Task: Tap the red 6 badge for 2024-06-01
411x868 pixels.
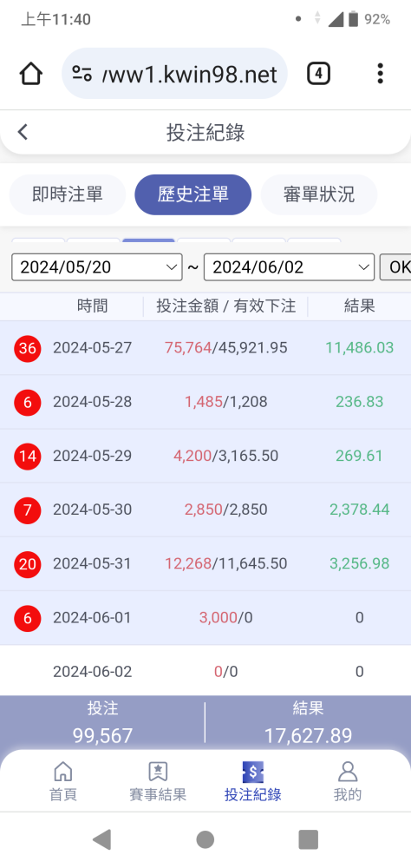Action: tap(28, 618)
